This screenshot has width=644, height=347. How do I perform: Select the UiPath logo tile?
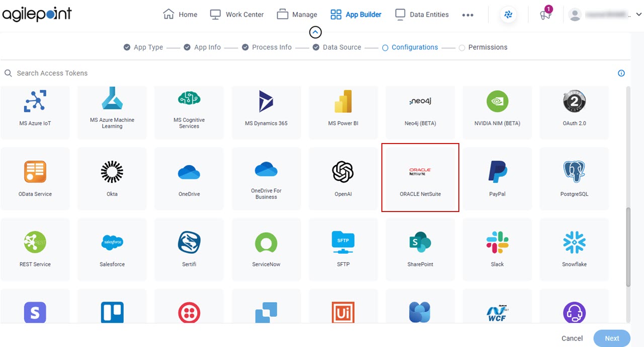(343, 306)
